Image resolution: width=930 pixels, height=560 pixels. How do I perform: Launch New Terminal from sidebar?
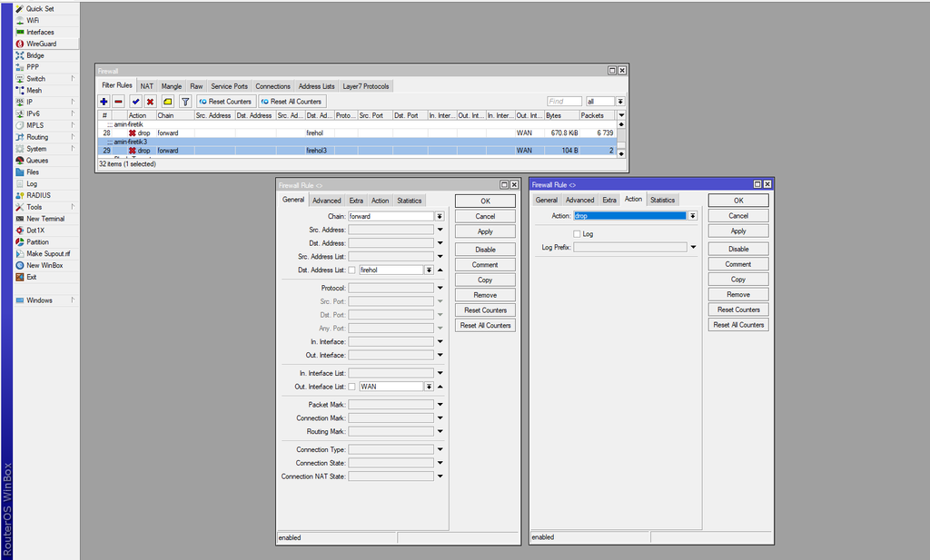click(45, 219)
